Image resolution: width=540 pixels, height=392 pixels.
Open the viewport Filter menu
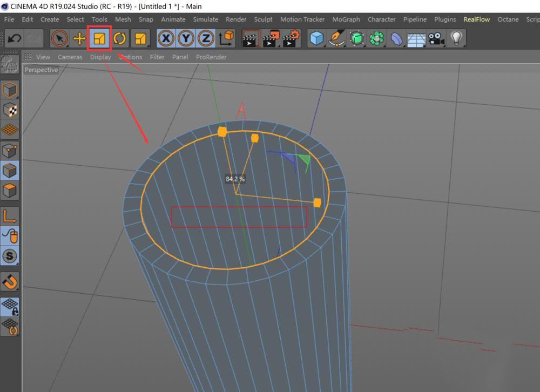click(157, 57)
